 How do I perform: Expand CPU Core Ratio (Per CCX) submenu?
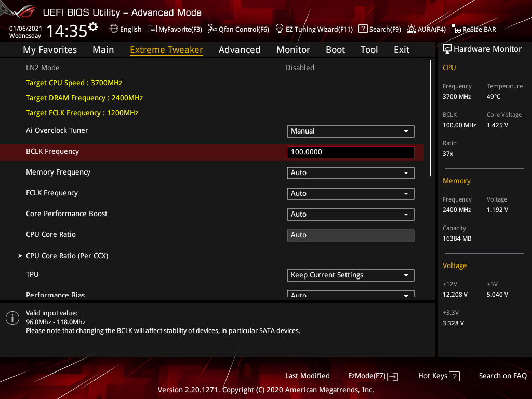click(x=67, y=256)
